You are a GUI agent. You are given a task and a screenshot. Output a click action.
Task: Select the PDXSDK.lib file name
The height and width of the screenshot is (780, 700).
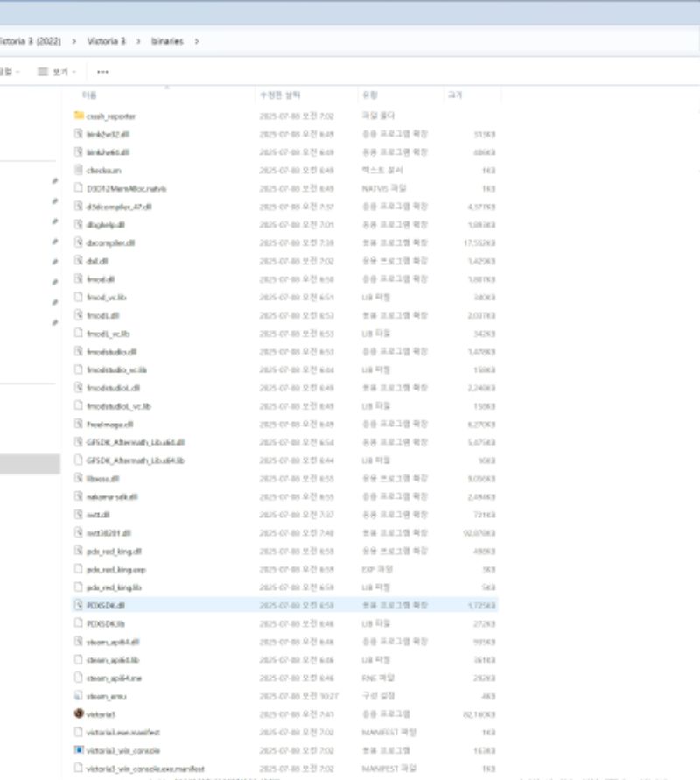105,624
